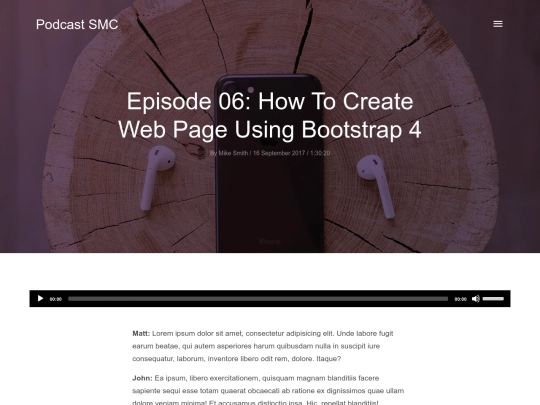
Task: Play the podcast audio
Action: click(40, 299)
